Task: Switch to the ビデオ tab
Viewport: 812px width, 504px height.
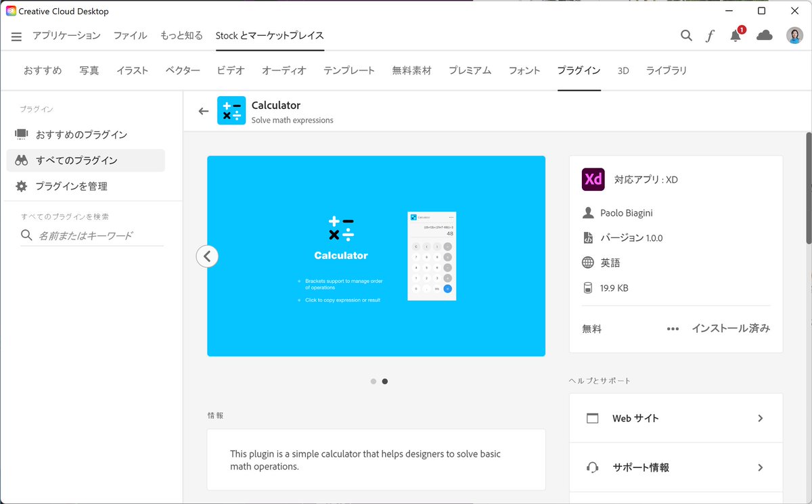Action: [231, 70]
